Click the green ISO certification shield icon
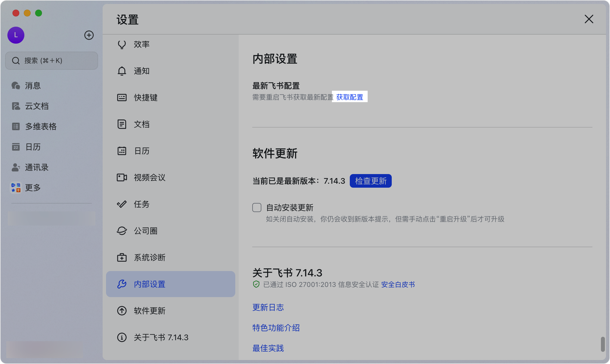Screen dimensions: 610x364 click(256, 284)
